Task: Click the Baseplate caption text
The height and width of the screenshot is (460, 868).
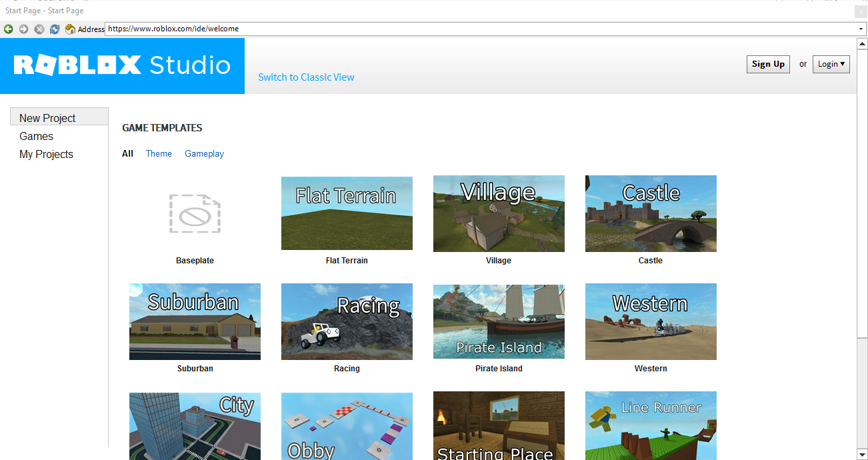Action: [195, 261]
